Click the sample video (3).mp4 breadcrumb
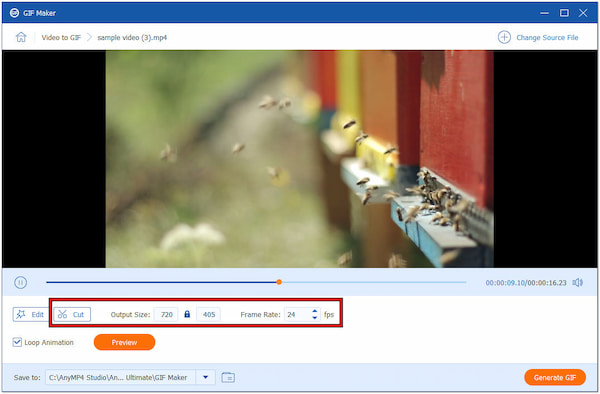Screen dimensions: 600x394 (x=132, y=37)
